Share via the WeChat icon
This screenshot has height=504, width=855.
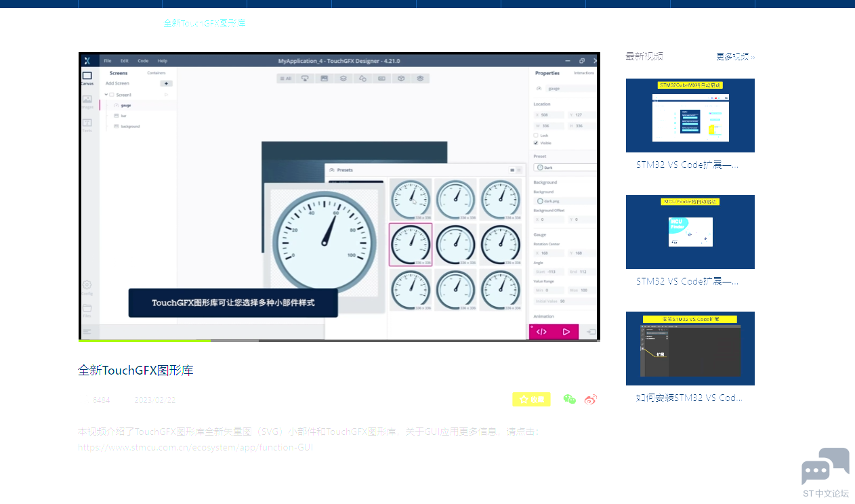click(x=570, y=400)
